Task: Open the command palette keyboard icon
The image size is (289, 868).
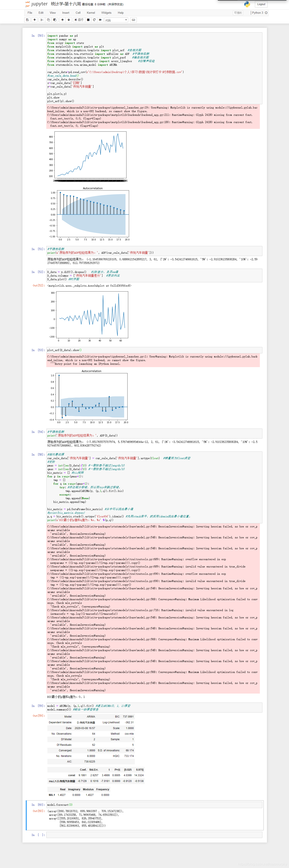Action: (x=133, y=20)
